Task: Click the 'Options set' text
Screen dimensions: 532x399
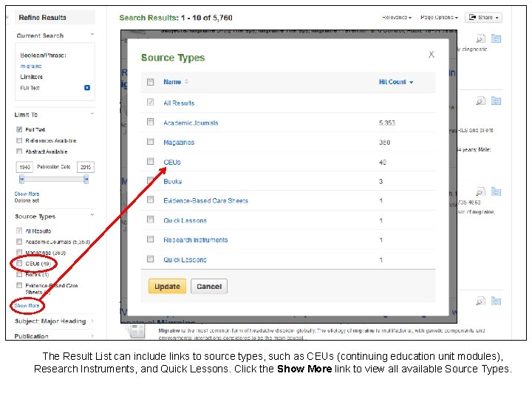Action: pyautogui.click(x=27, y=200)
